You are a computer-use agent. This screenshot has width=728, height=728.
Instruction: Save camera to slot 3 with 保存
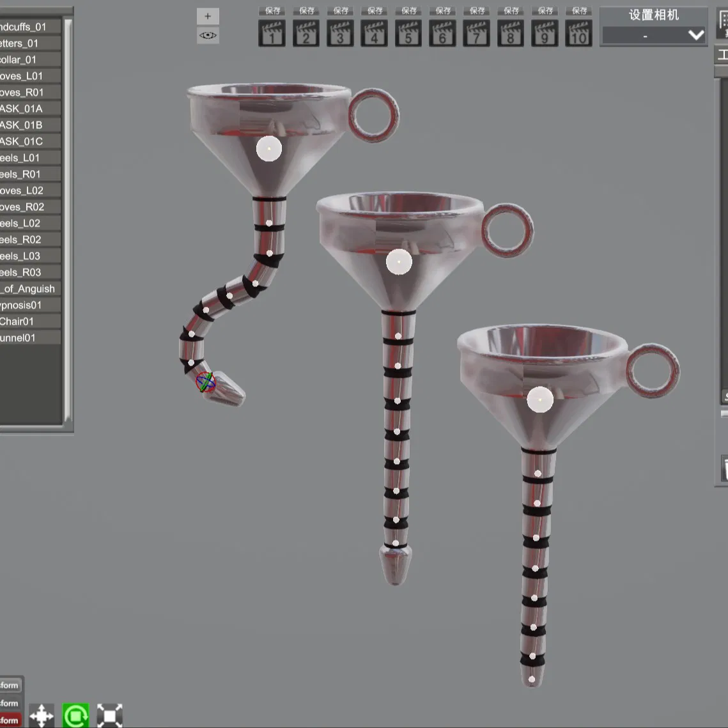(340, 11)
